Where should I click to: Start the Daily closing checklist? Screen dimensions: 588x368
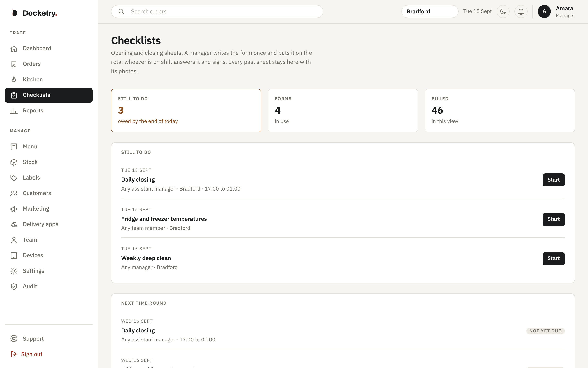pos(553,180)
